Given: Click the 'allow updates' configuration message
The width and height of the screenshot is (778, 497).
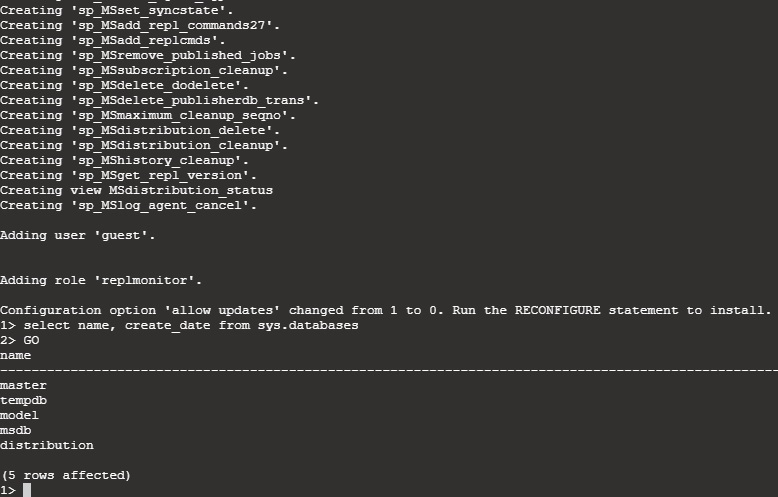Looking at the screenshot, I should coord(385,310).
